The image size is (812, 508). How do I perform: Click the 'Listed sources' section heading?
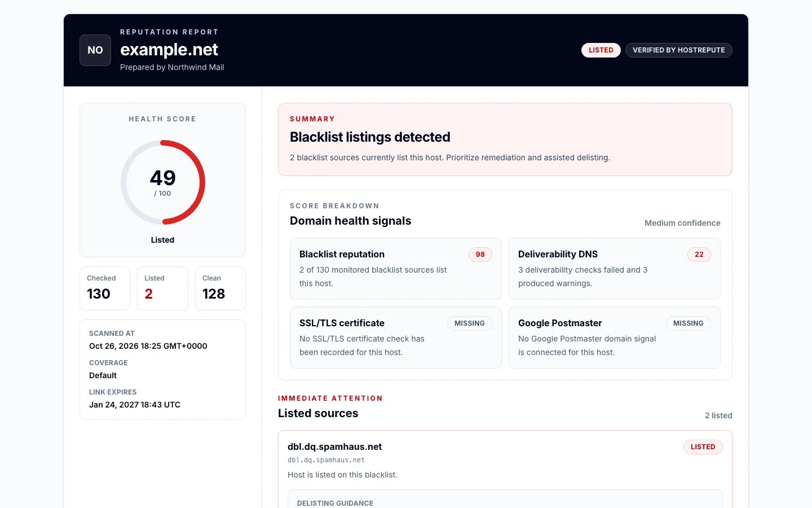(x=318, y=413)
